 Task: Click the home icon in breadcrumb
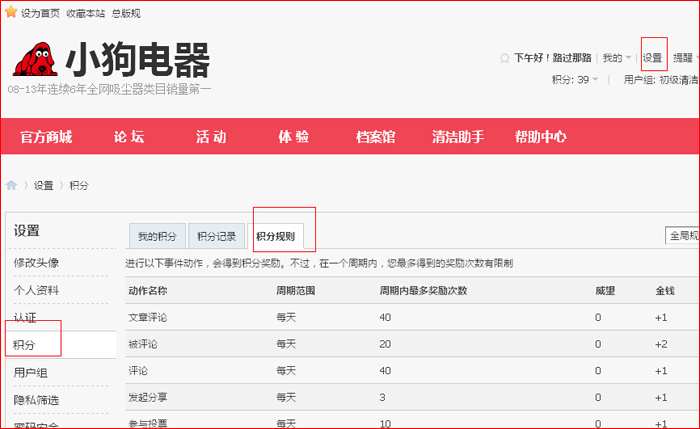point(12,185)
